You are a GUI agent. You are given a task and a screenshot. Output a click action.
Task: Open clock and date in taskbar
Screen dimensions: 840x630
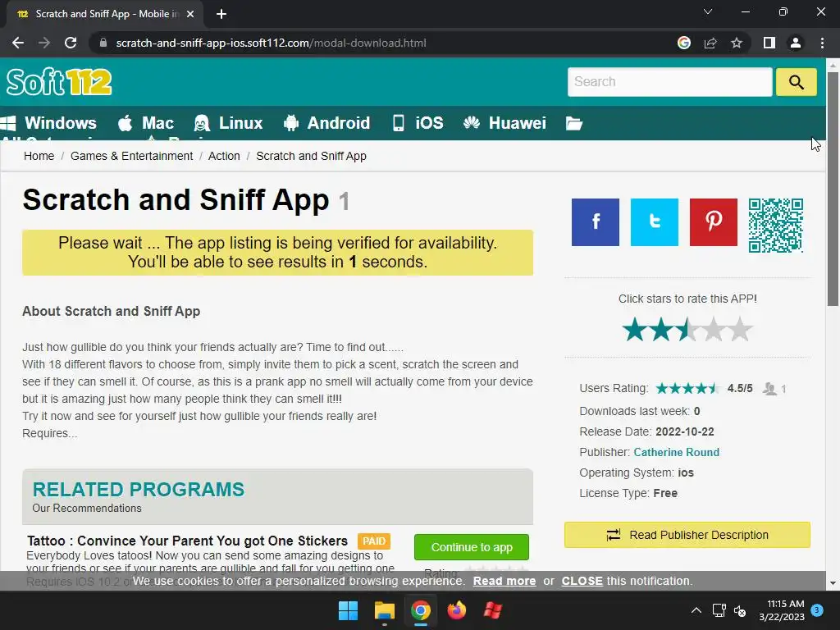coord(782,610)
